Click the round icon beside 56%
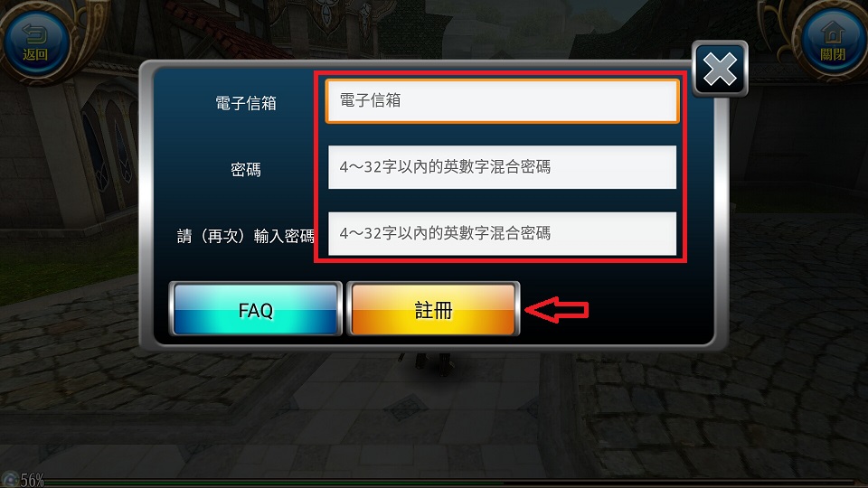 click(x=10, y=479)
